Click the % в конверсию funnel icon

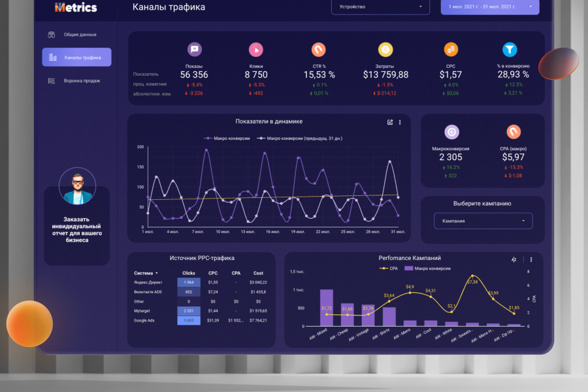pos(510,50)
